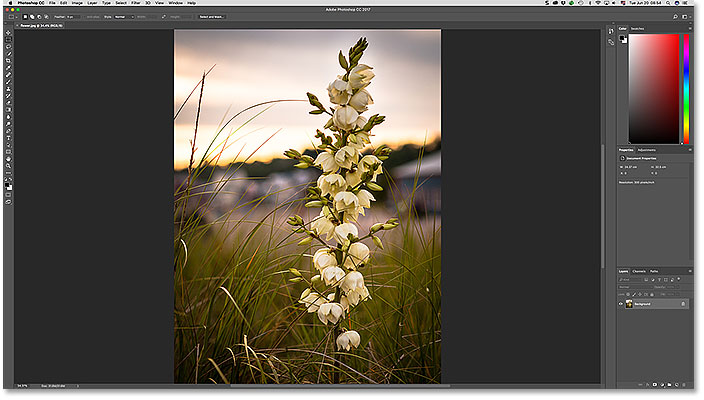Select the History Brush tool

[x=8, y=96]
